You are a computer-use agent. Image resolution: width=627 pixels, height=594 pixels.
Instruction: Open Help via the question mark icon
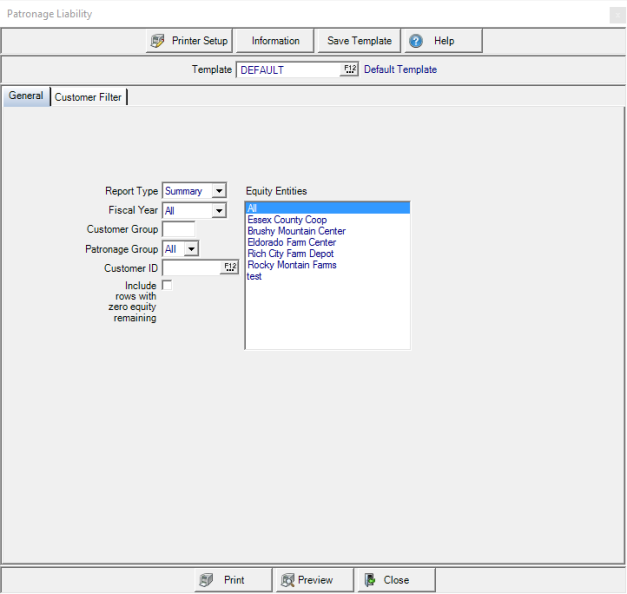click(416, 41)
